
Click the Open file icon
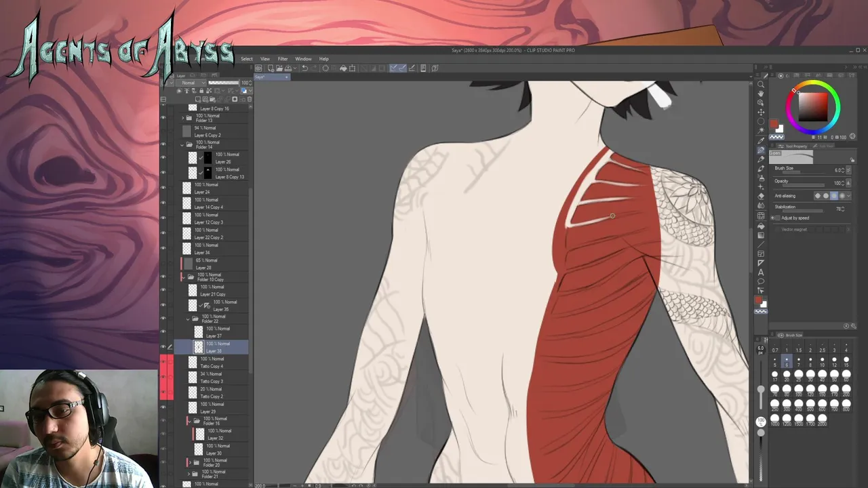(x=279, y=68)
